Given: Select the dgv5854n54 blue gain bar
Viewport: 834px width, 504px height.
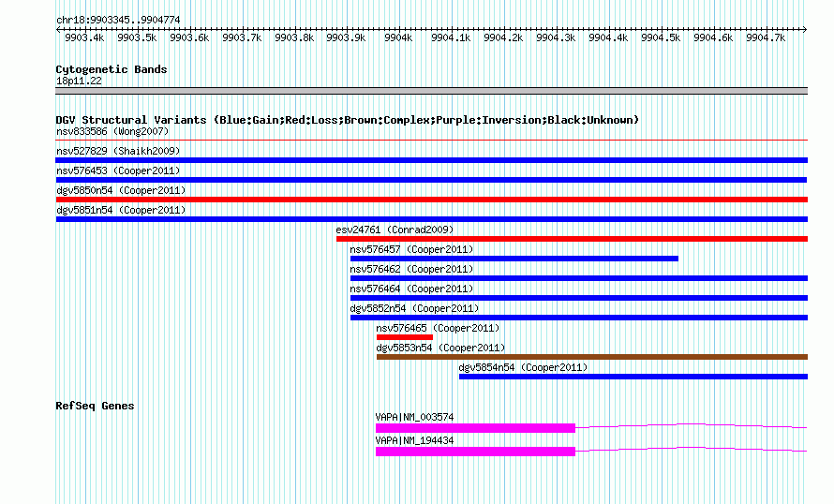Looking at the screenshot, I should (x=633, y=377).
